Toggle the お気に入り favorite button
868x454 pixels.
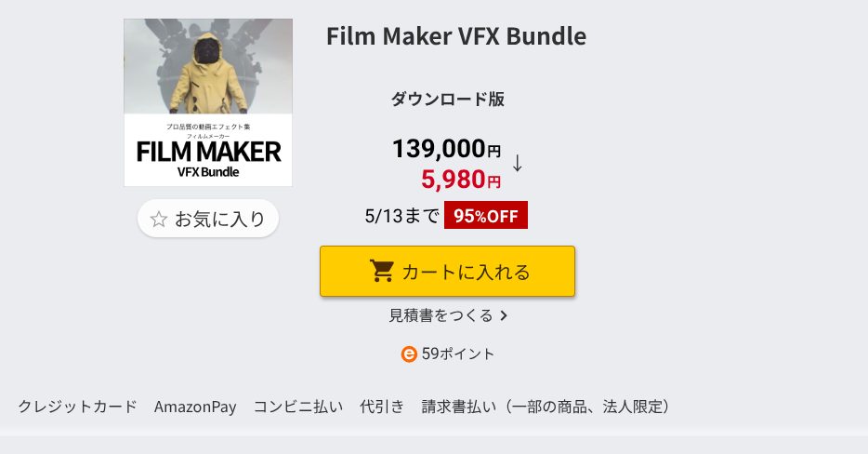tap(208, 219)
